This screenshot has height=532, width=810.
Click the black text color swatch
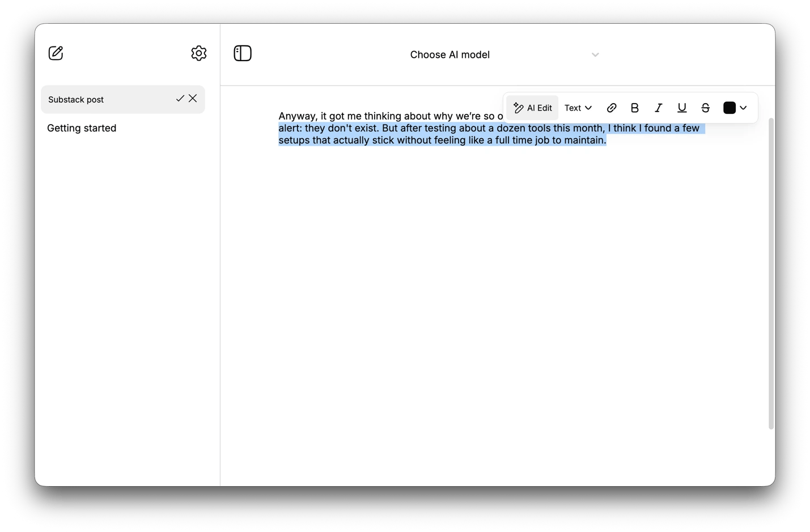click(730, 108)
